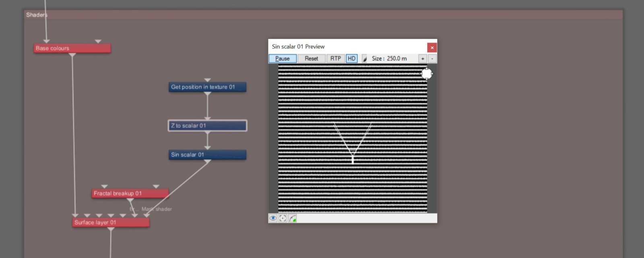Click the striped preview image with the camera marker
644x258 pixels.
tap(353, 139)
